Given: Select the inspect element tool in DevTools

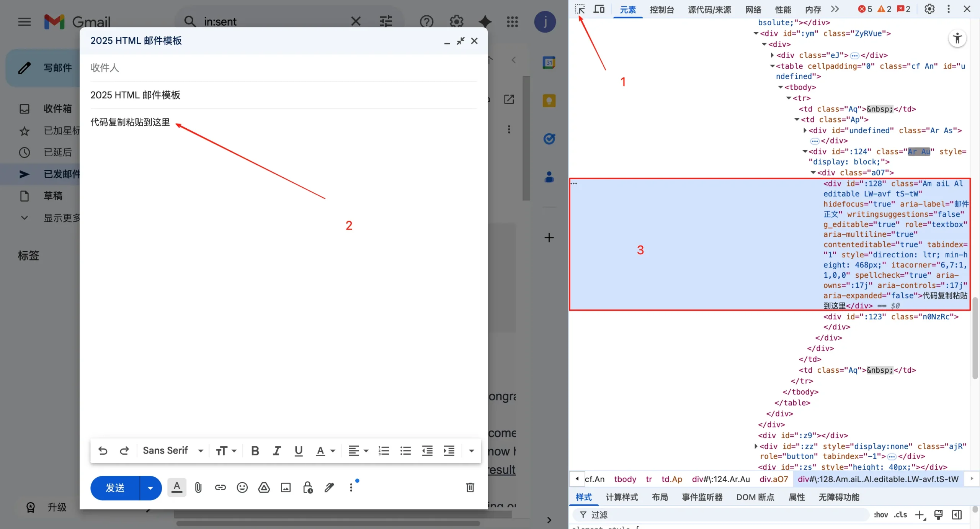Looking at the screenshot, I should point(579,9).
